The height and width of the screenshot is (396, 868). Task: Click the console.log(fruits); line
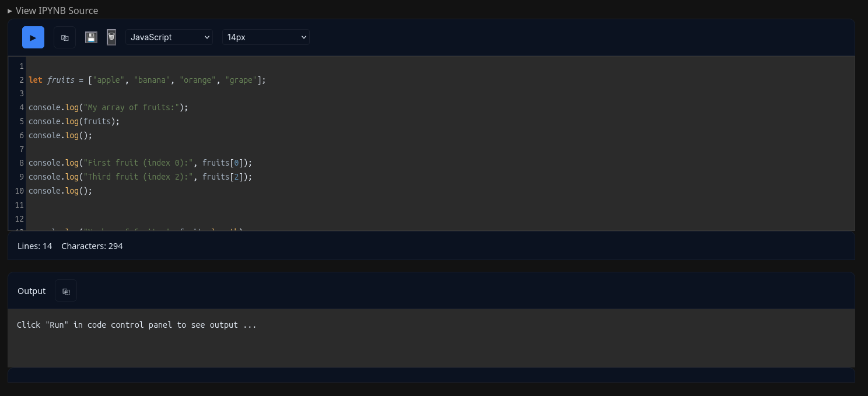[74, 121]
